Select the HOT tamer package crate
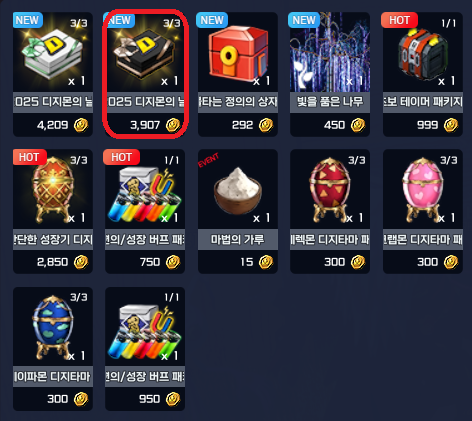The height and width of the screenshot is (421, 472). point(423,74)
